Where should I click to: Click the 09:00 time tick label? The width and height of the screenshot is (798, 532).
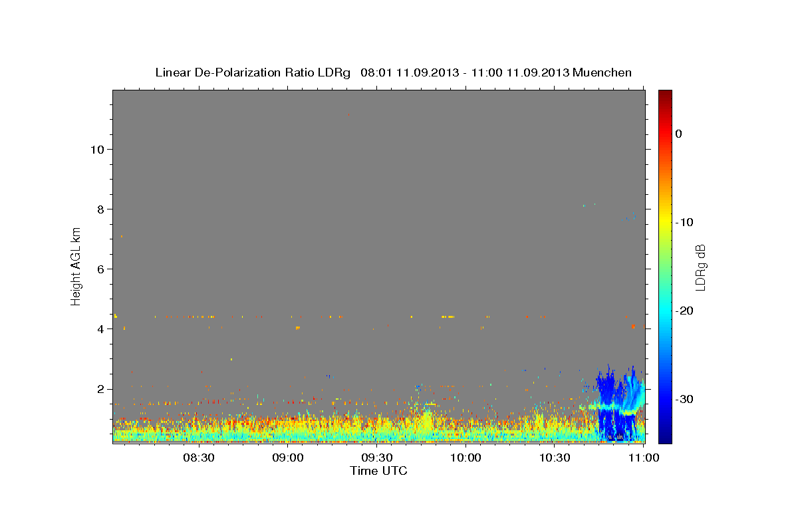pos(288,458)
